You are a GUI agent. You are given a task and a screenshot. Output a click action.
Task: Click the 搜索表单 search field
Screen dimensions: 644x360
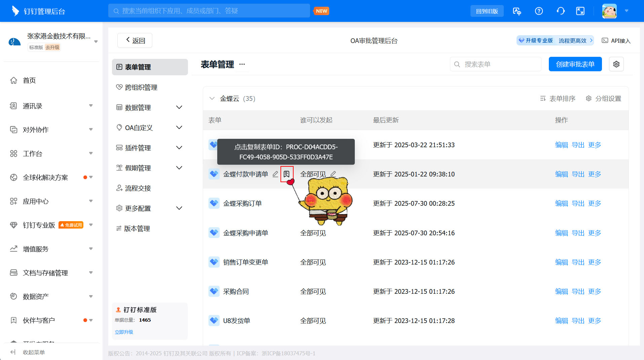point(495,64)
